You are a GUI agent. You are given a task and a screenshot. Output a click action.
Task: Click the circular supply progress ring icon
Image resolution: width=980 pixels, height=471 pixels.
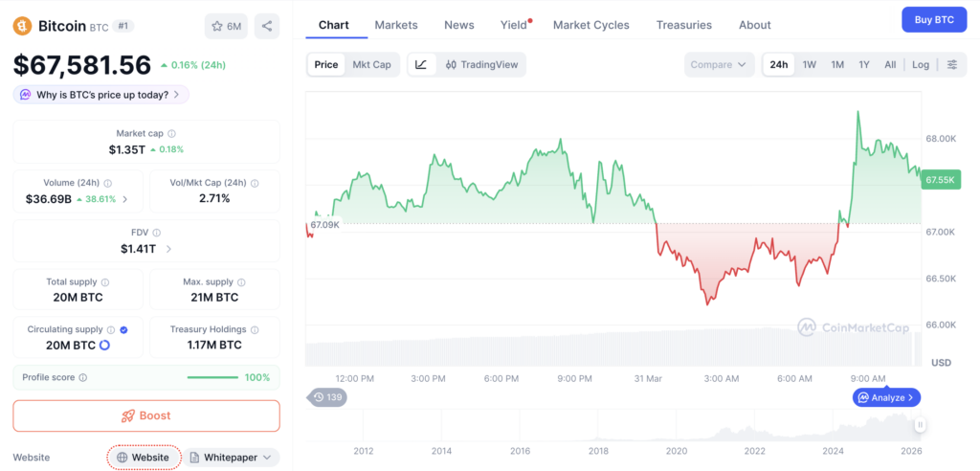pyautogui.click(x=104, y=346)
